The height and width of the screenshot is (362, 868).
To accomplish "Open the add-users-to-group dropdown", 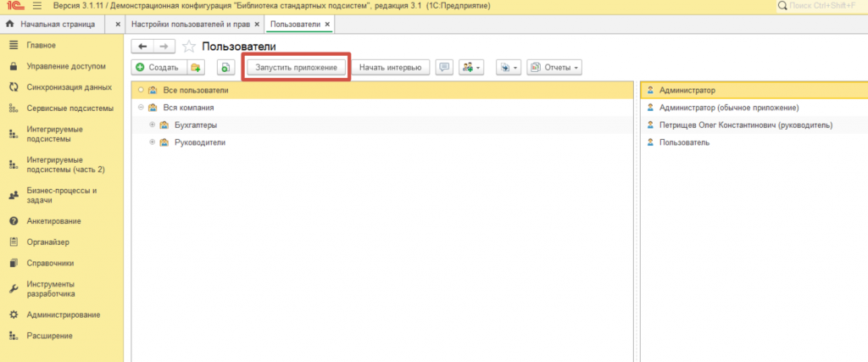I will tap(471, 68).
